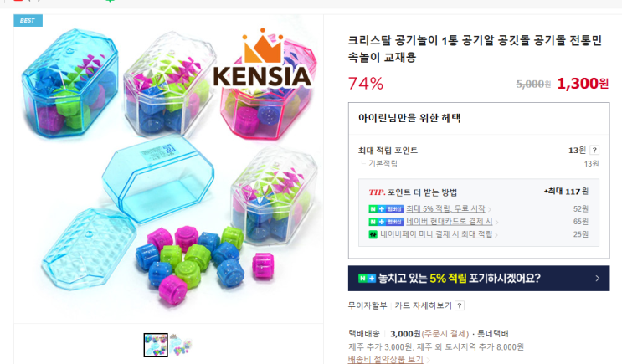This screenshot has height=364, width=622.
Task: Click the question mark next to 카드 자세히보기
Action: point(460,305)
